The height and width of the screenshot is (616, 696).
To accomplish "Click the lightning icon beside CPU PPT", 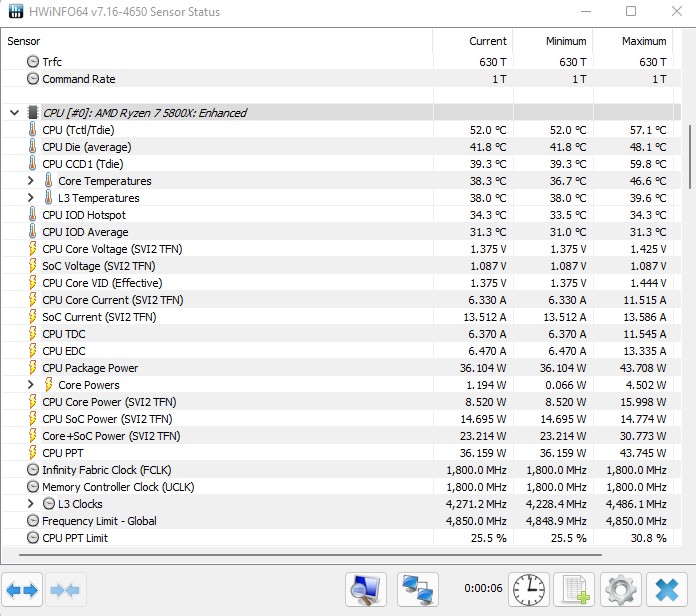I will tap(32, 453).
